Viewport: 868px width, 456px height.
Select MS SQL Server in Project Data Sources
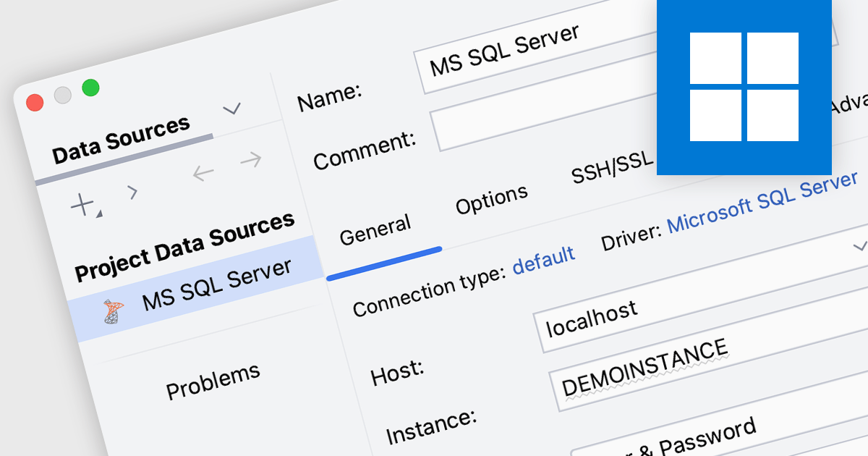216,283
